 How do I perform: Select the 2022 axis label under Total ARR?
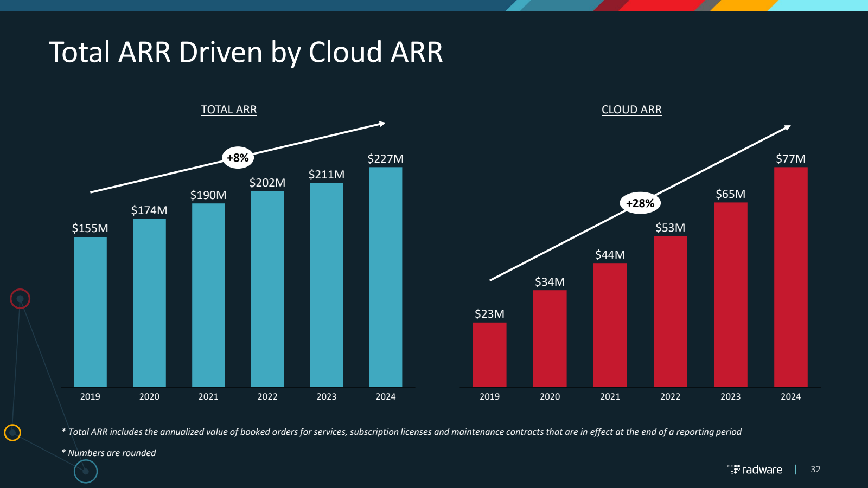[x=267, y=396]
